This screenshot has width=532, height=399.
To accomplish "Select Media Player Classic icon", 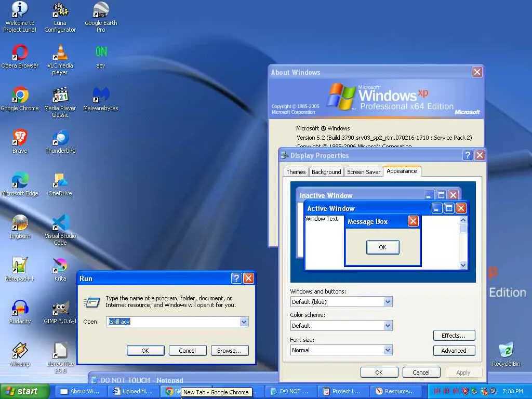I will tap(60, 102).
